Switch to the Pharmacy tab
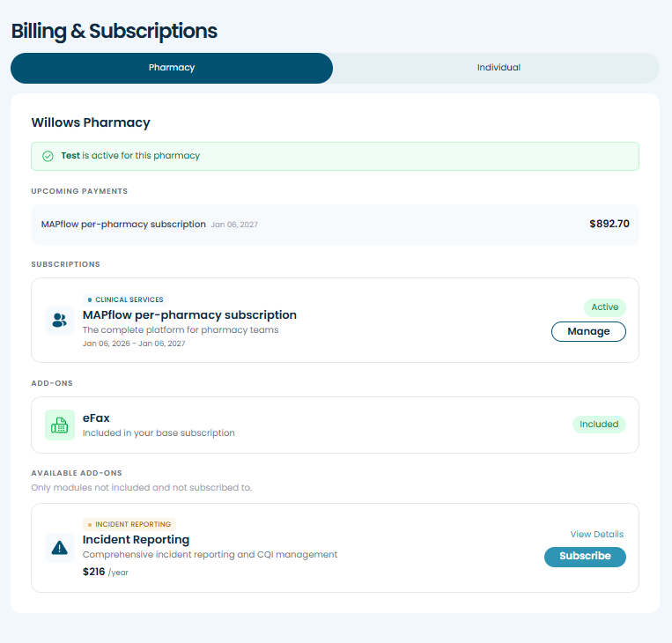672x643 pixels. 172,68
